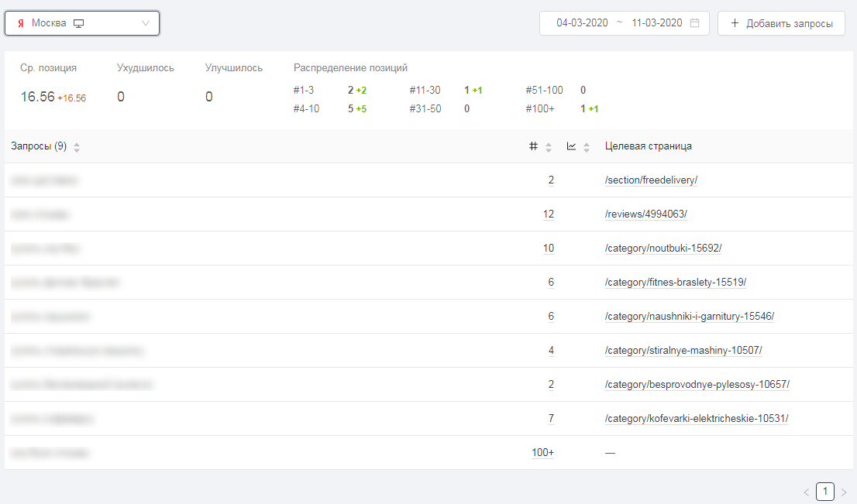This screenshot has width=857, height=504.
Task: Click the end date 11-03-2020 field
Action: coord(656,23)
